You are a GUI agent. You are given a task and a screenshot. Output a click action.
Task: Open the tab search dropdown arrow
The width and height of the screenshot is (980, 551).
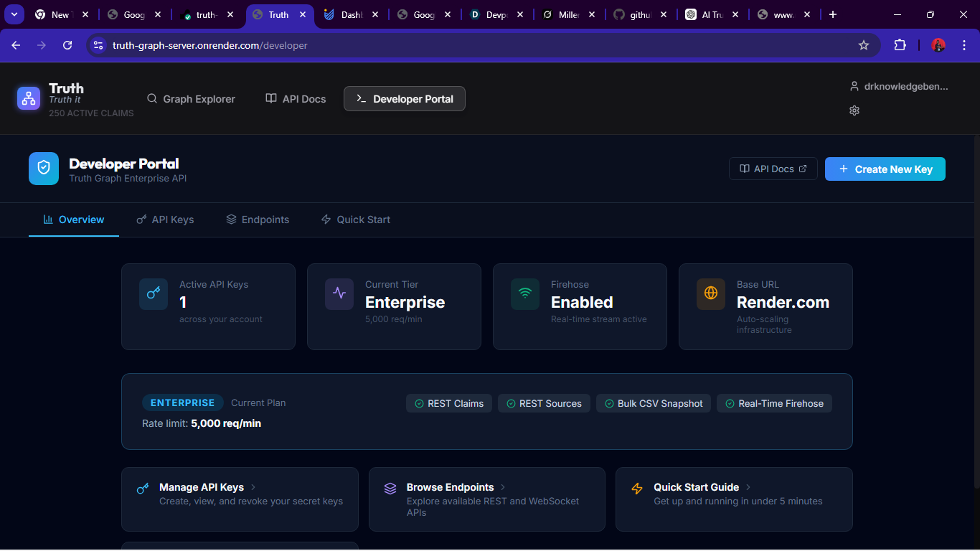(14, 14)
